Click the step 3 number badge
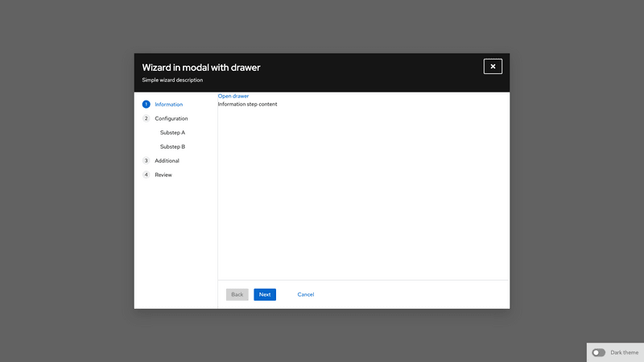 click(x=146, y=161)
